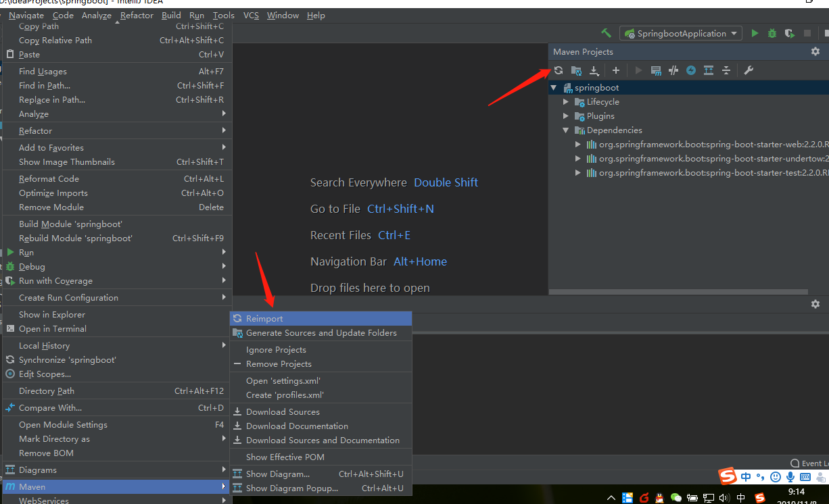The width and height of the screenshot is (829, 504).
Task: Click the green Build Project hammer icon
Action: click(x=607, y=33)
